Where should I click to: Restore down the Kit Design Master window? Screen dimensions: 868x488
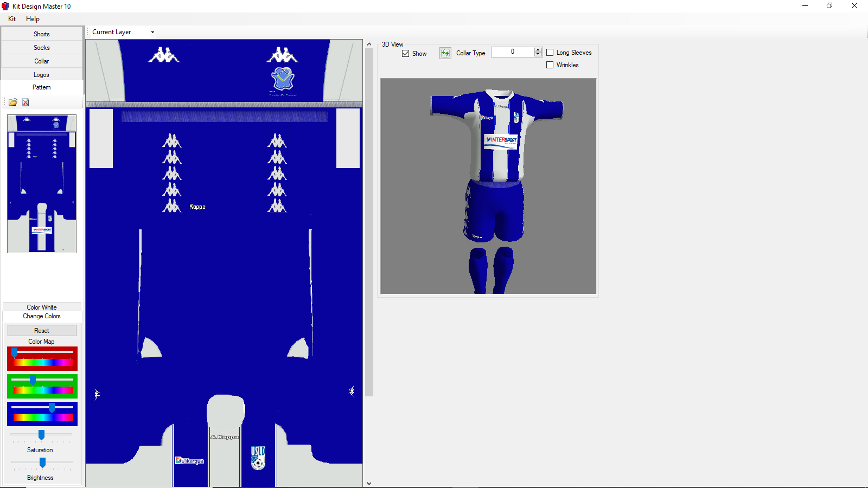[x=829, y=6]
